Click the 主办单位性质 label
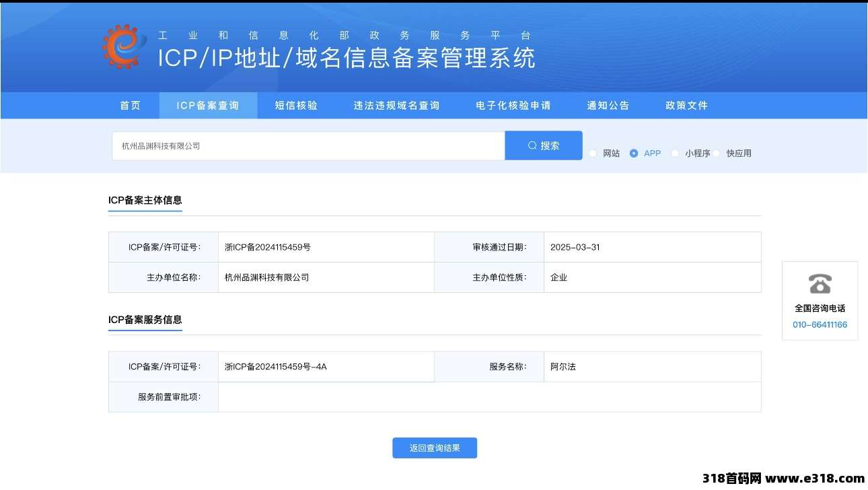 point(499,277)
